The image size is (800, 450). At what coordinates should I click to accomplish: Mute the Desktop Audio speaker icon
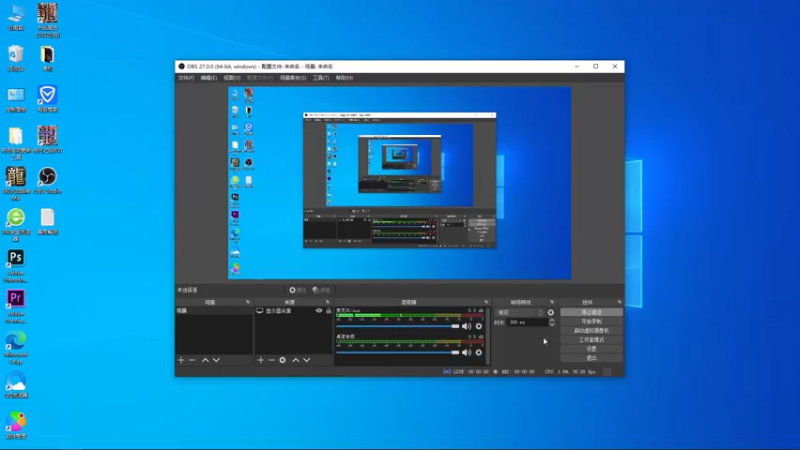[466, 353]
